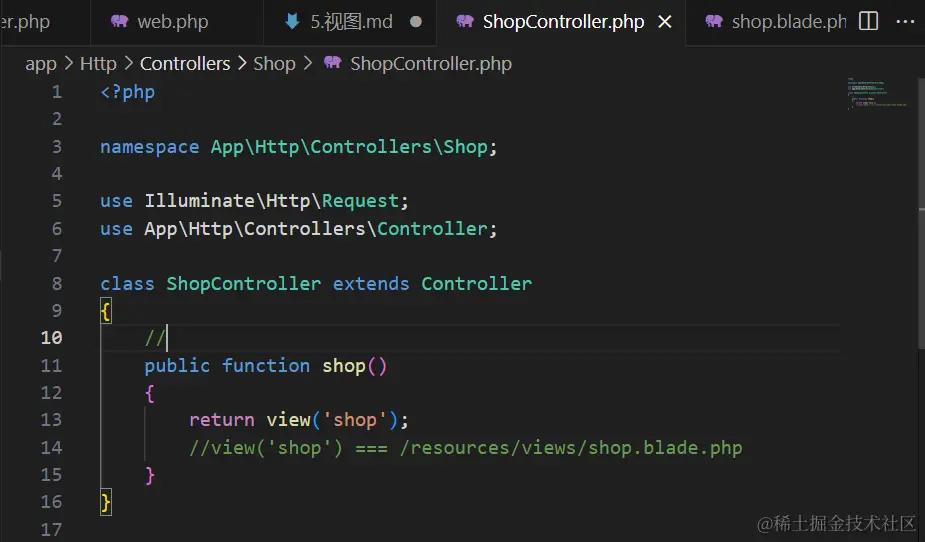Click the 'shop' string on line 13
The height and width of the screenshot is (542, 925).
355,421
